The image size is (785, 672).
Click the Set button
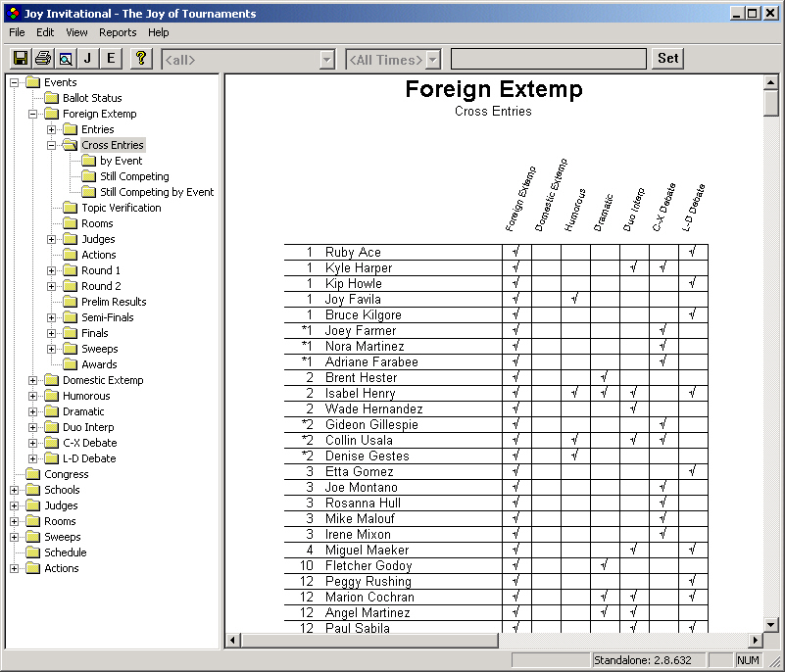coord(666,58)
